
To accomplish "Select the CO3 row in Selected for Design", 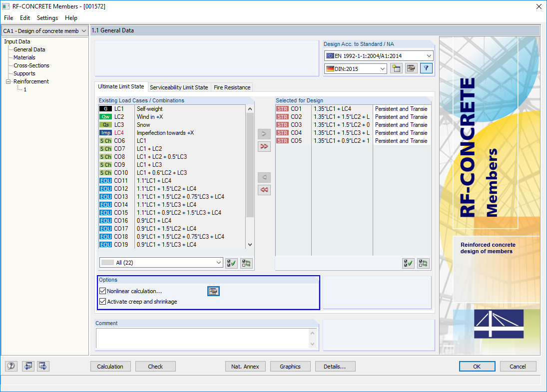I will click(353, 125).
